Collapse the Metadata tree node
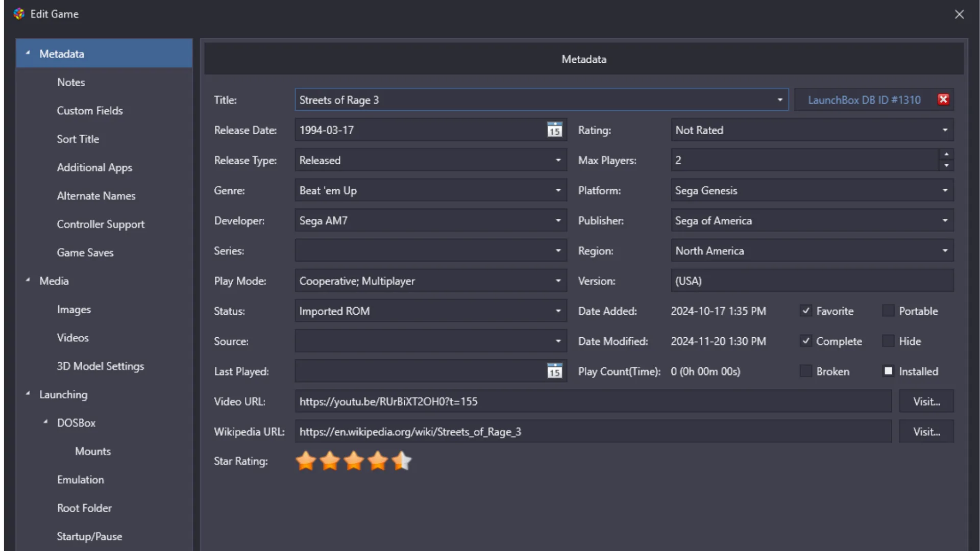This screenshot has width=980, height=551. point(28,53)
